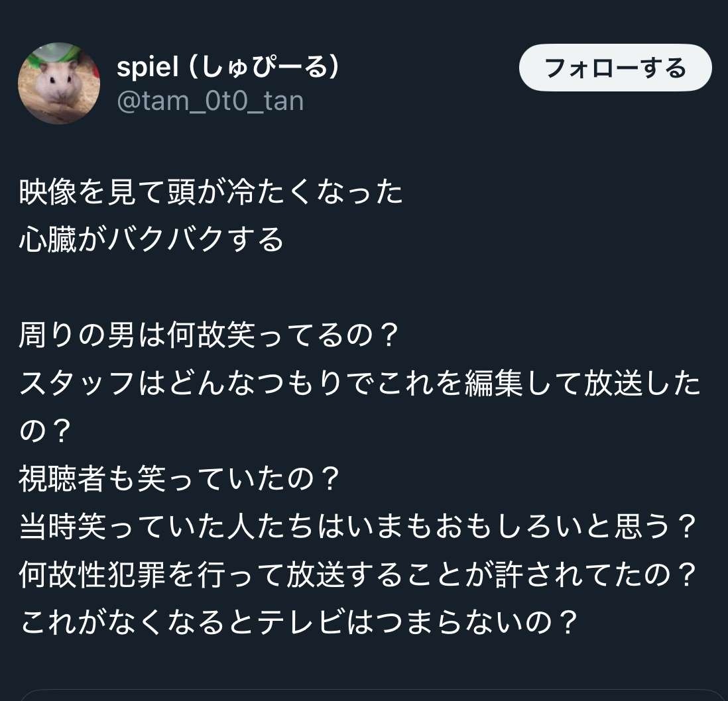This screenshot has height=701, width=728.
Task: Click the line 心臓がバクバクする
Action: pos(152,239)
